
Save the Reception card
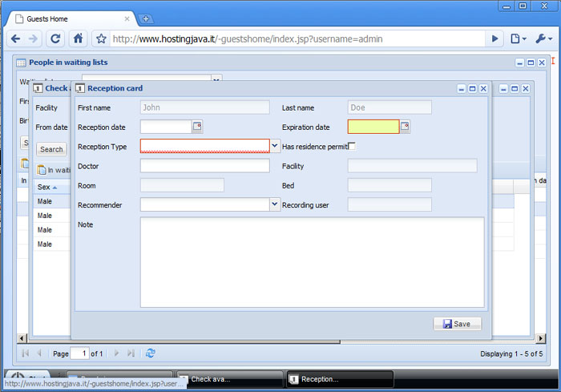click(x=457, y=324)
